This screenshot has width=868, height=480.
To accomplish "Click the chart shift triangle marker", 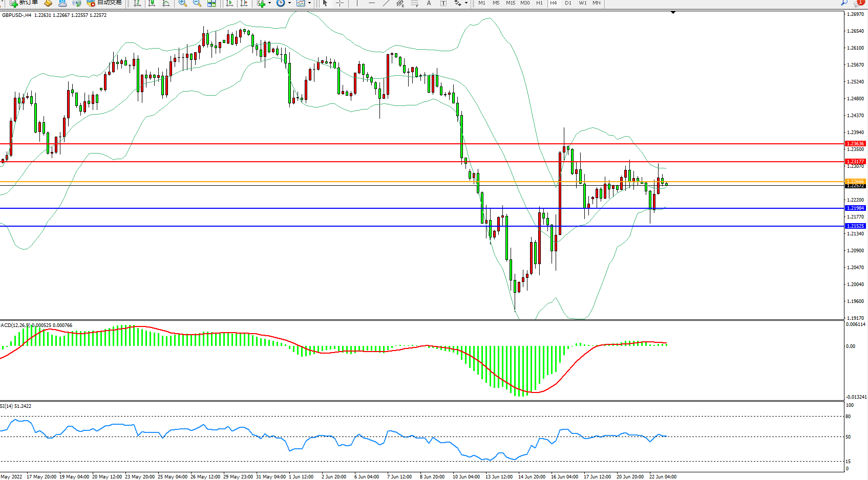I will (x=673, y=12).
